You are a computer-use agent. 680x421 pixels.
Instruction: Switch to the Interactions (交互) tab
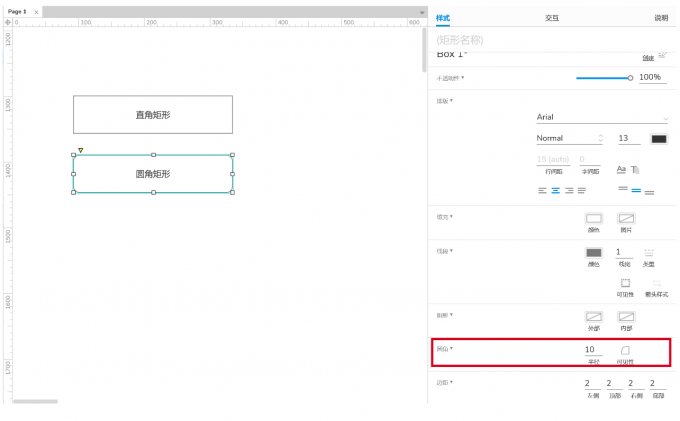coord(552,18)
